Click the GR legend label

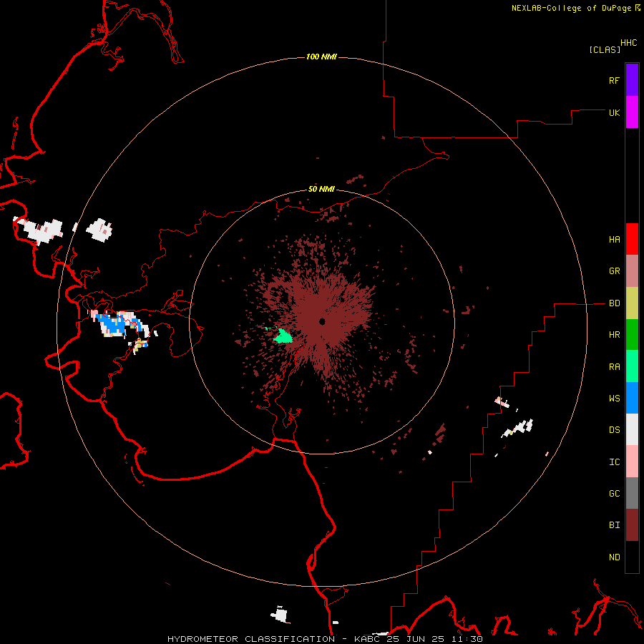pyautogui.click(x=614, y=271)
